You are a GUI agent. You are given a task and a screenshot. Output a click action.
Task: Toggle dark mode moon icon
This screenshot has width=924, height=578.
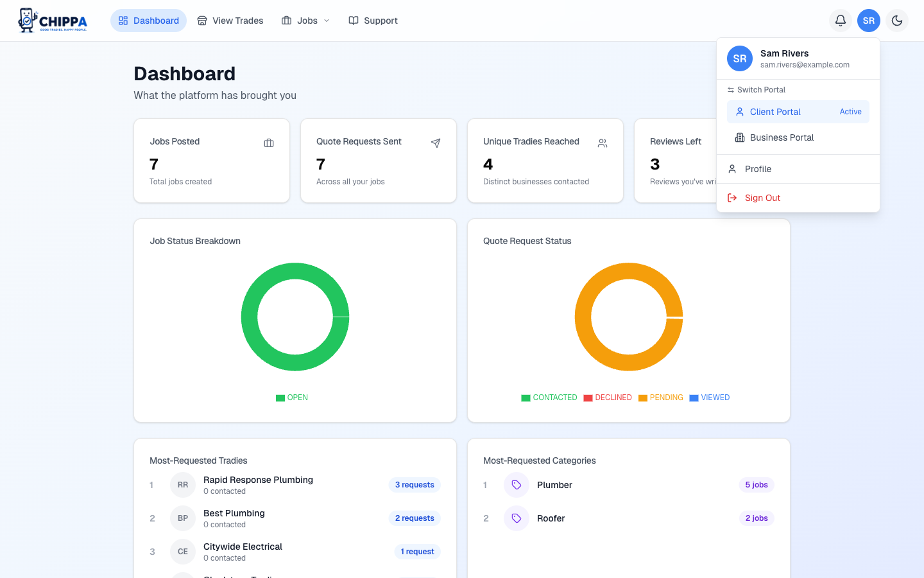coord(897,21)
